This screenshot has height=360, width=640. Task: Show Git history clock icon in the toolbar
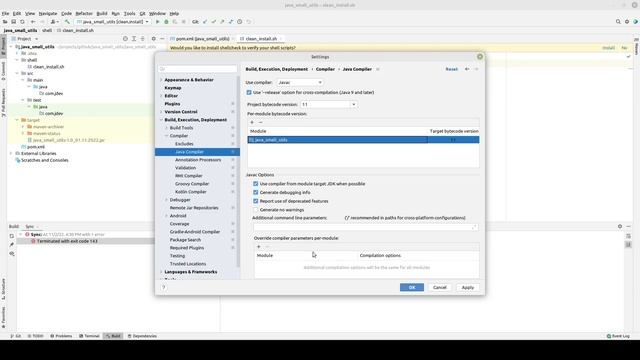(x=240, y=22)
